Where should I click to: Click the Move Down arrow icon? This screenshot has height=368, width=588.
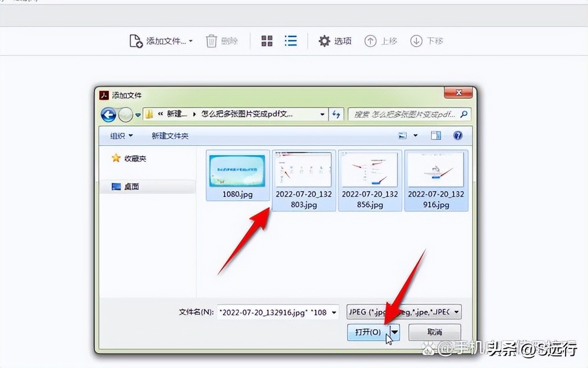click(x=416, y=41)
